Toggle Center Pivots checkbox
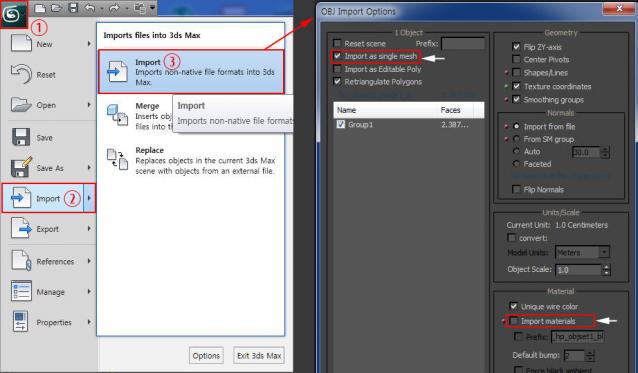638x373 pixels. pos(516,59)
